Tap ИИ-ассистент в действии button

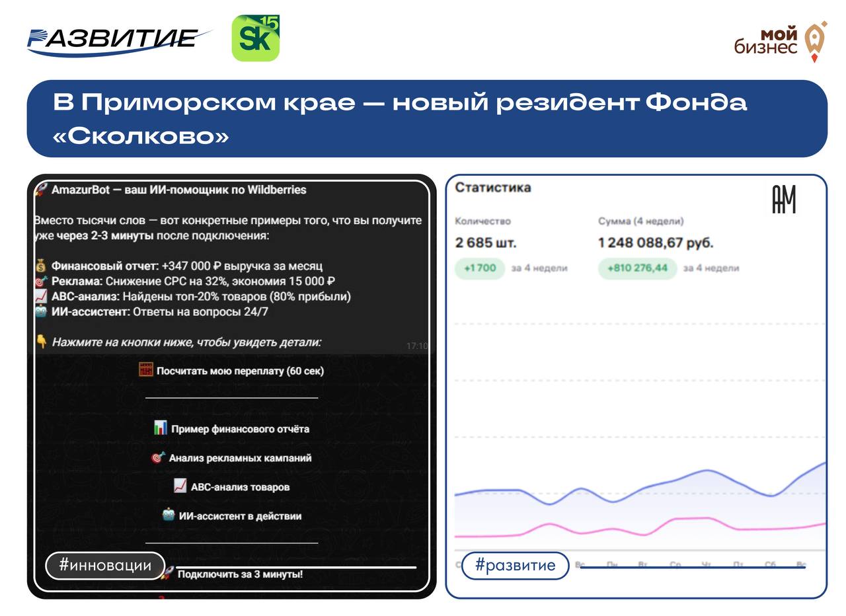point(231,516)
